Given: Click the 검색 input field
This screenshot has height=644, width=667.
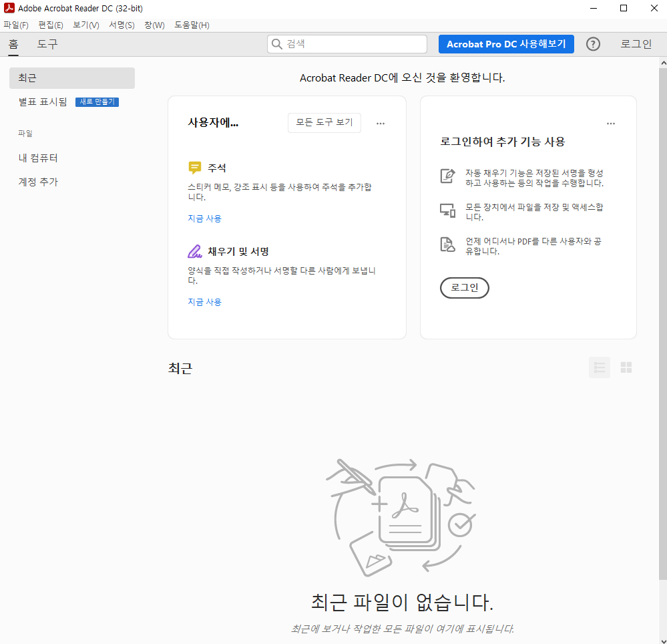Looking at the screenshot, I should point(347,44).
